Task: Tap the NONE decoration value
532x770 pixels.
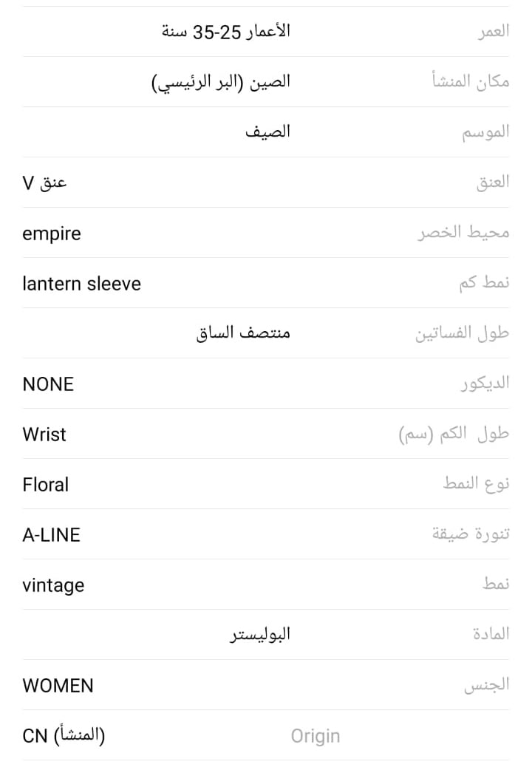Action: click(48, 384)
